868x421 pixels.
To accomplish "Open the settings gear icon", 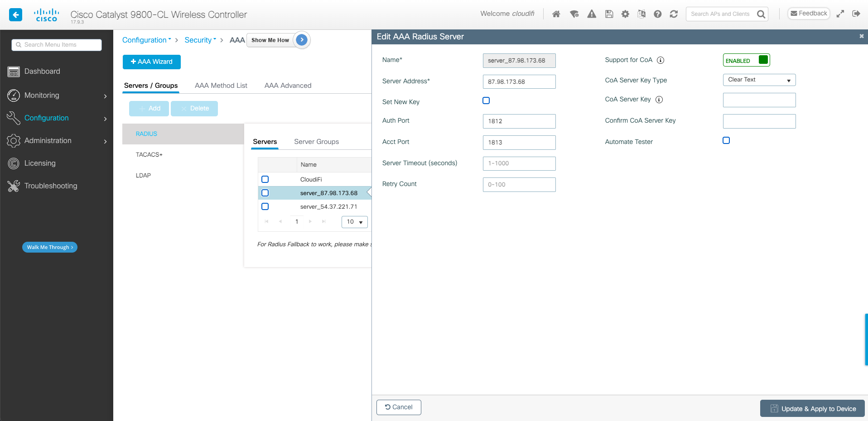I will tap(625, 14).
